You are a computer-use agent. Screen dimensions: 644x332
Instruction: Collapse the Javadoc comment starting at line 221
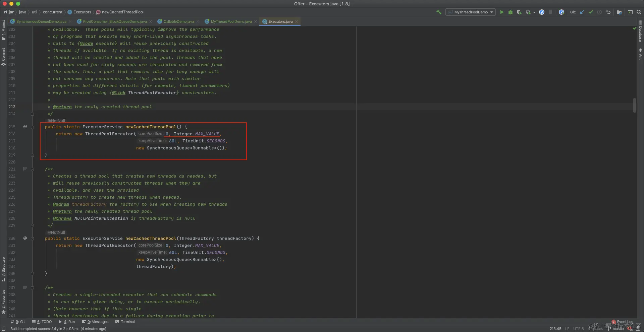[x=32, y=169]
